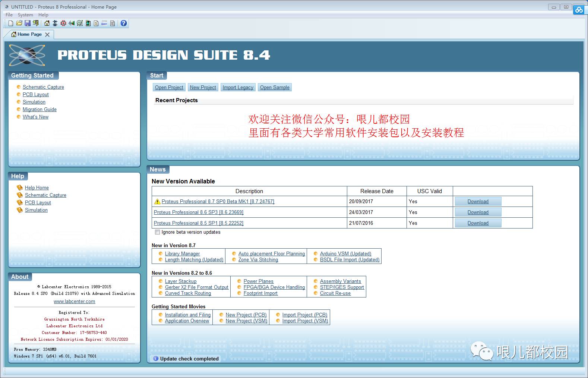Open Auto placement Floor Planning link
Screen dimensions: 588x378
(272, 253)
